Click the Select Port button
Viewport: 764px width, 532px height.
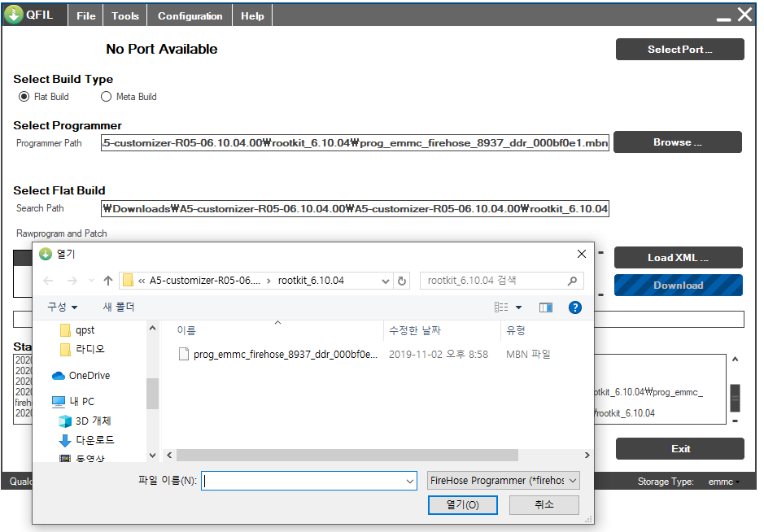click(679, 49)
